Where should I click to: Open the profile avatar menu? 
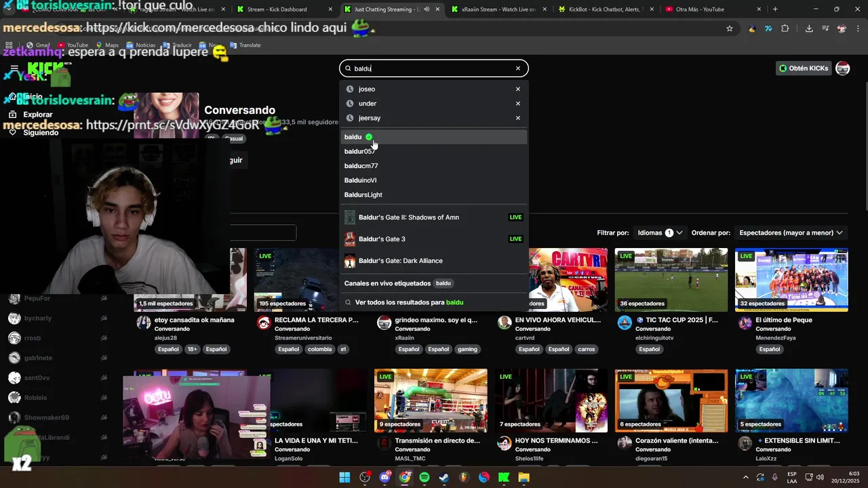pos(843,68)
